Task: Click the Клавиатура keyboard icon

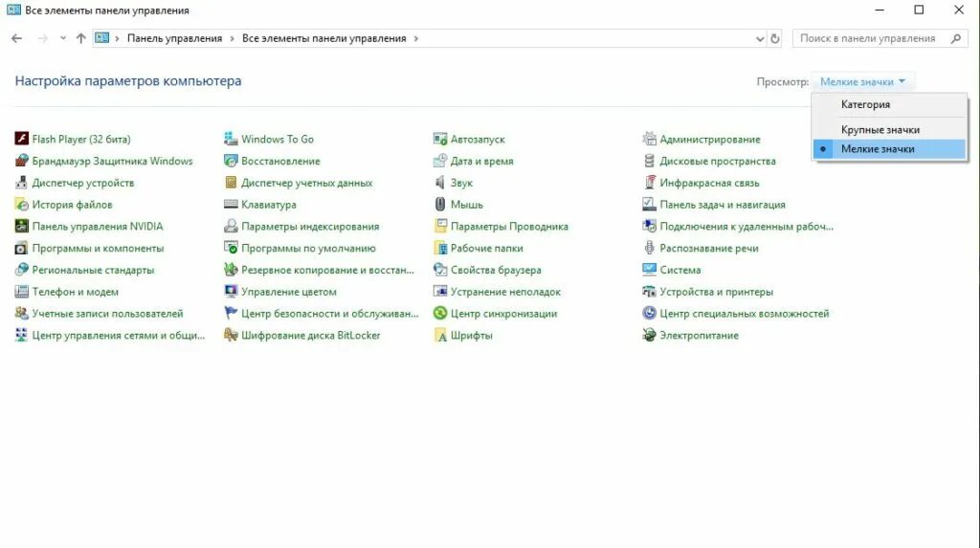Action: pos(231,205)
